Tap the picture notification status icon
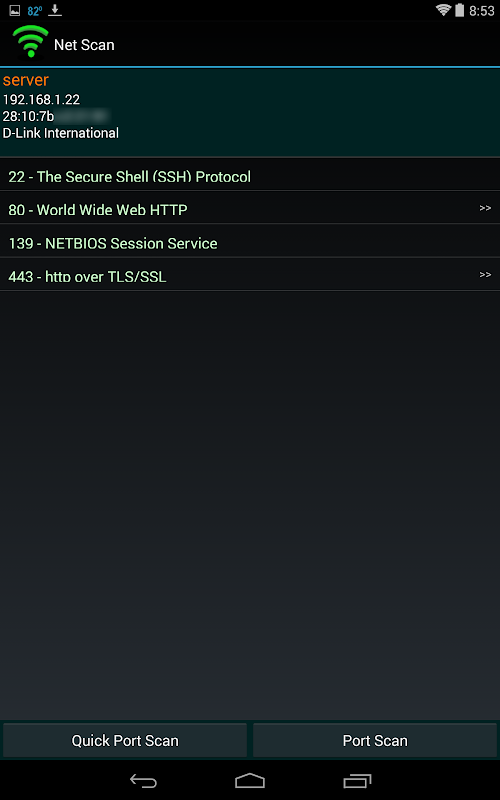 (15, 10)
